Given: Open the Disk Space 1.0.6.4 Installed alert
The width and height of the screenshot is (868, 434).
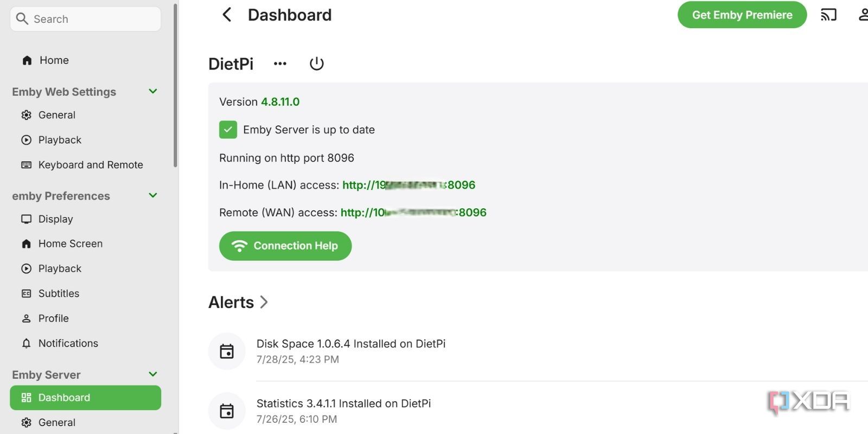Looking at the screenshot, I should coord(351,344).
